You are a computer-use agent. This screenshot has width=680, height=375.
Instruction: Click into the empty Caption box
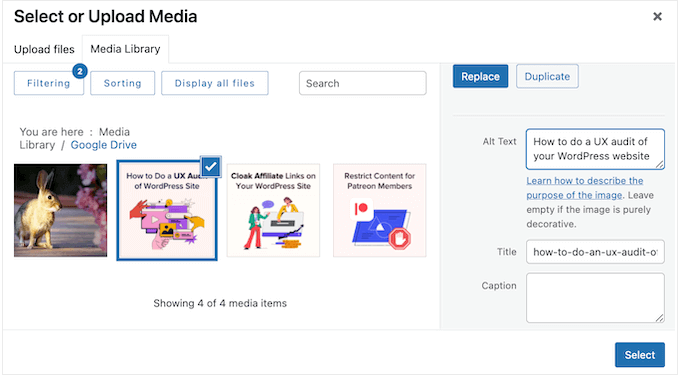(x=595, y=298)
